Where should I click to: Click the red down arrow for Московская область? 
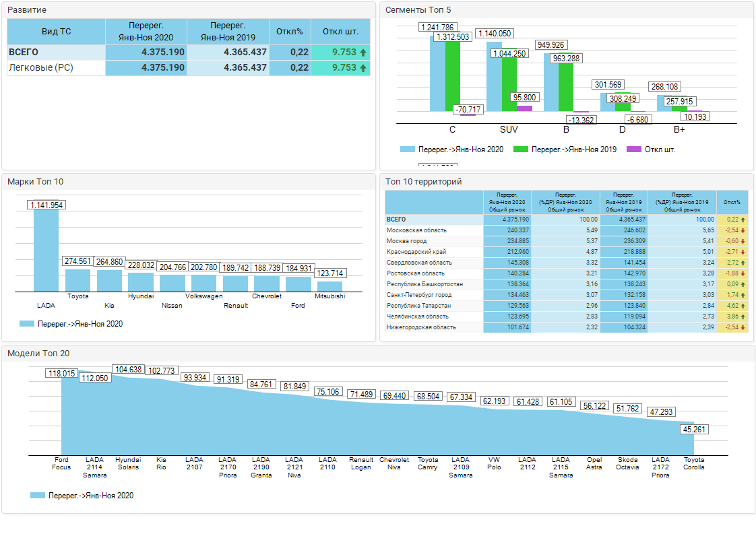pyautogui.click(x=743, y=230)
